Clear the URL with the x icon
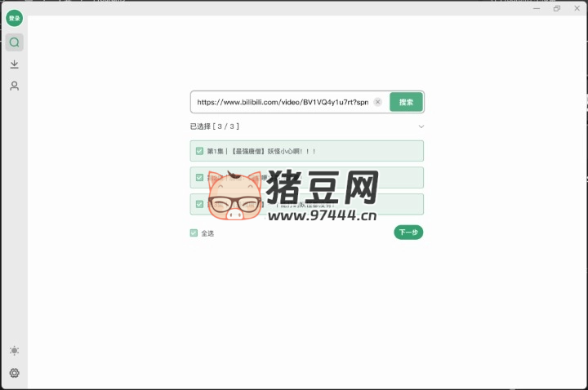 click(x=377, y=102)
